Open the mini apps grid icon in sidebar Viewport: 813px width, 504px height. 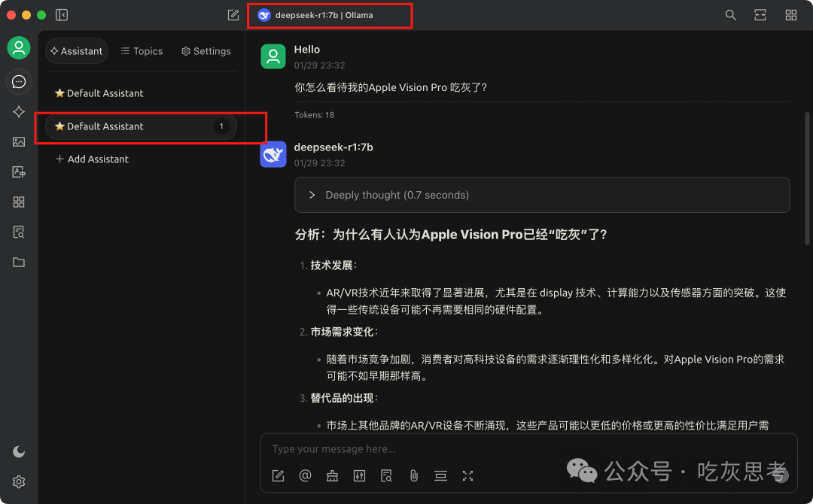click(x=19, y=202)
